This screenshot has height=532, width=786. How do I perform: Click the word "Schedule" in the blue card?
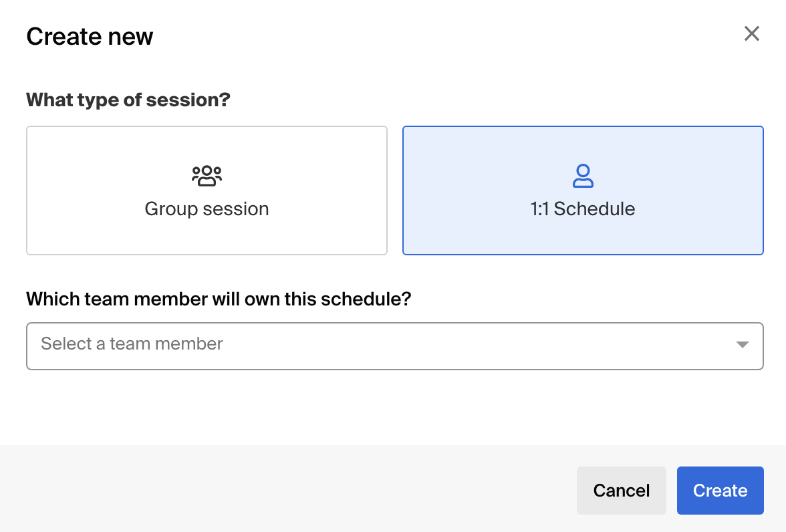(x=594, y=209)
